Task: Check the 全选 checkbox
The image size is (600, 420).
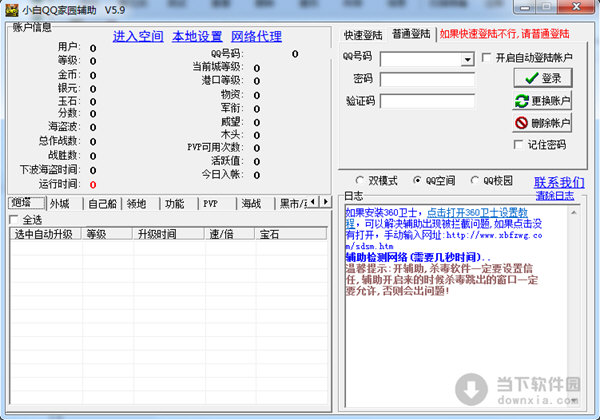Action: coord(13,220)
